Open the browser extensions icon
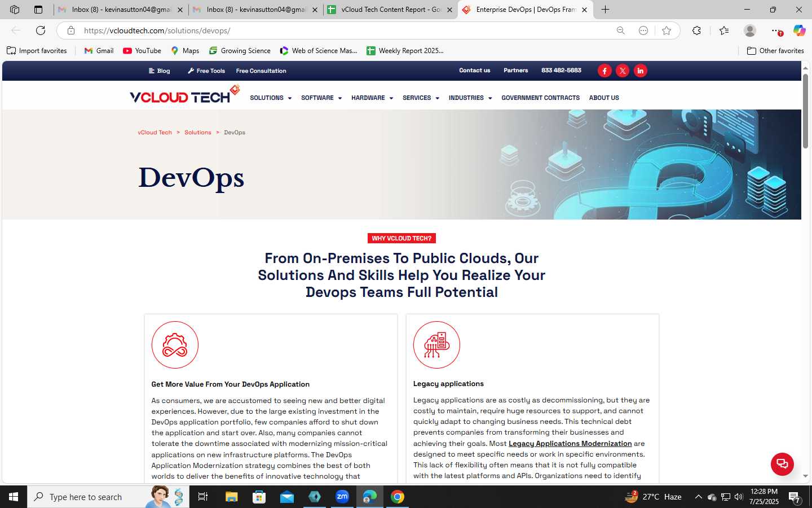Image resolution: width=812 pixels, height=508 pixels. (x=697, y=30)
